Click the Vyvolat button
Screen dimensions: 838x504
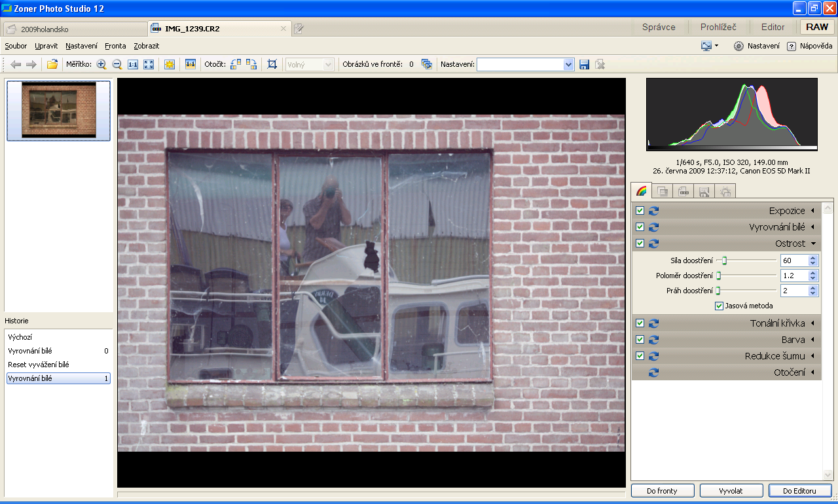[731, 490]
